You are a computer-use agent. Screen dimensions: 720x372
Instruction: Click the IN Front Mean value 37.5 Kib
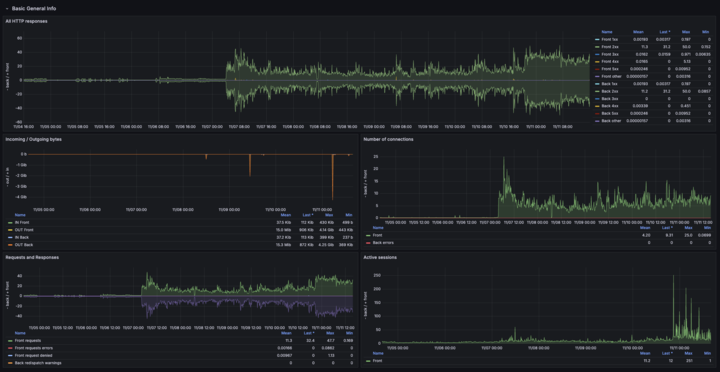(x=285, y=222)
